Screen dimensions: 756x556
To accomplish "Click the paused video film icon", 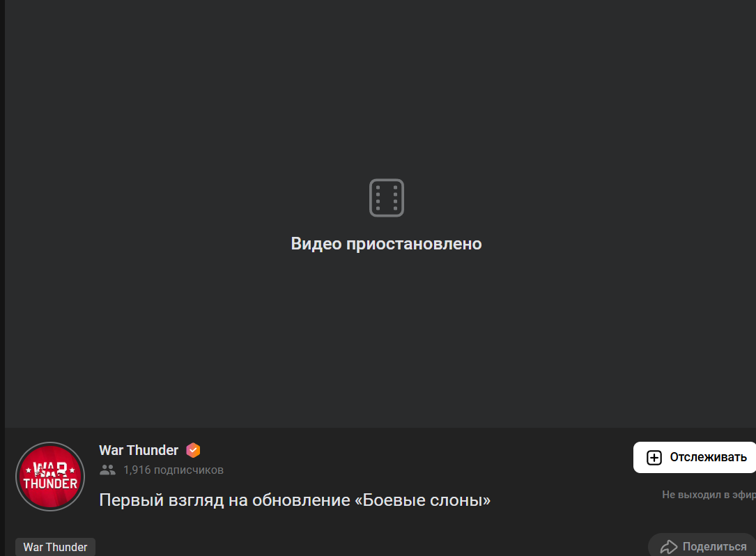I will 386,198.
